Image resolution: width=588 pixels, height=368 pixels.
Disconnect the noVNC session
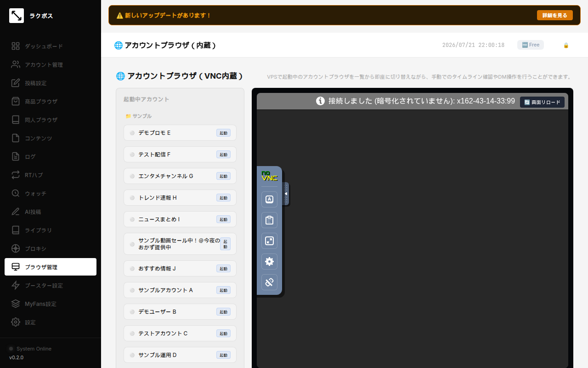pos(270,282)
